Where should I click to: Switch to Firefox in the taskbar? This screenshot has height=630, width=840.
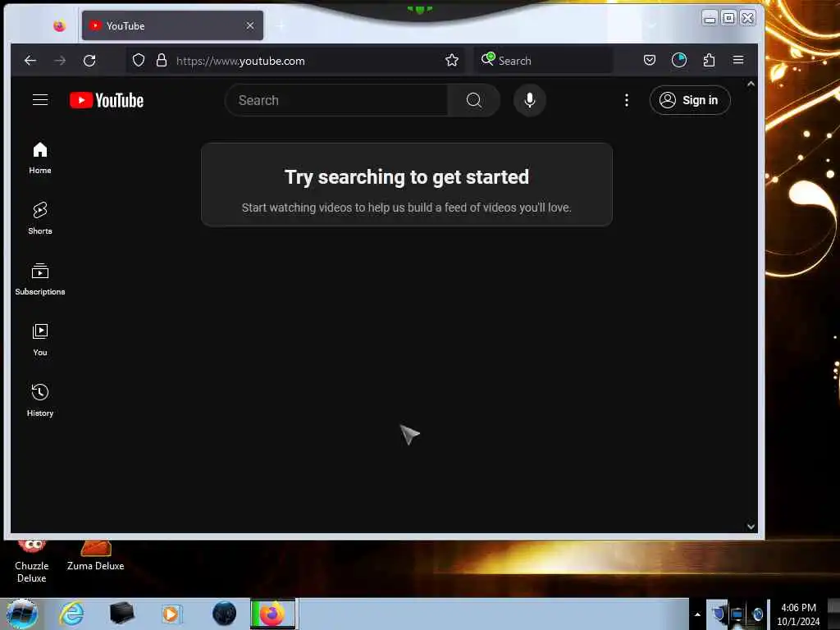272,614
